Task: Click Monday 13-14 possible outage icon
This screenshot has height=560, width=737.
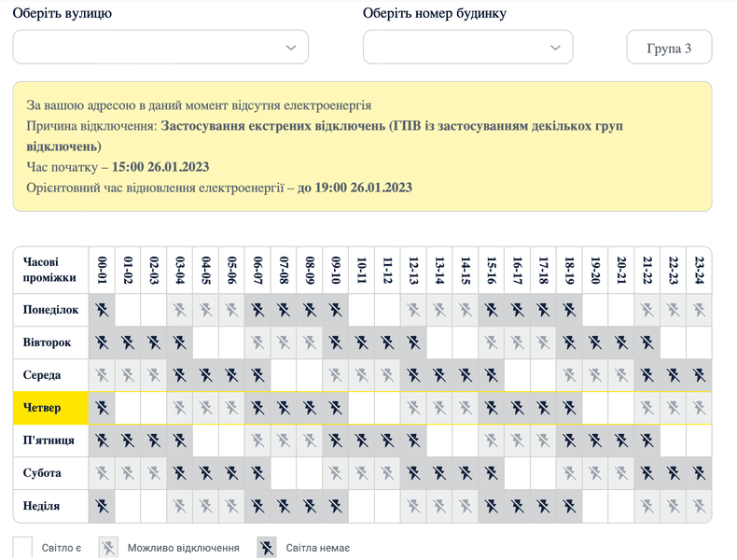Action: coord(439,310)
